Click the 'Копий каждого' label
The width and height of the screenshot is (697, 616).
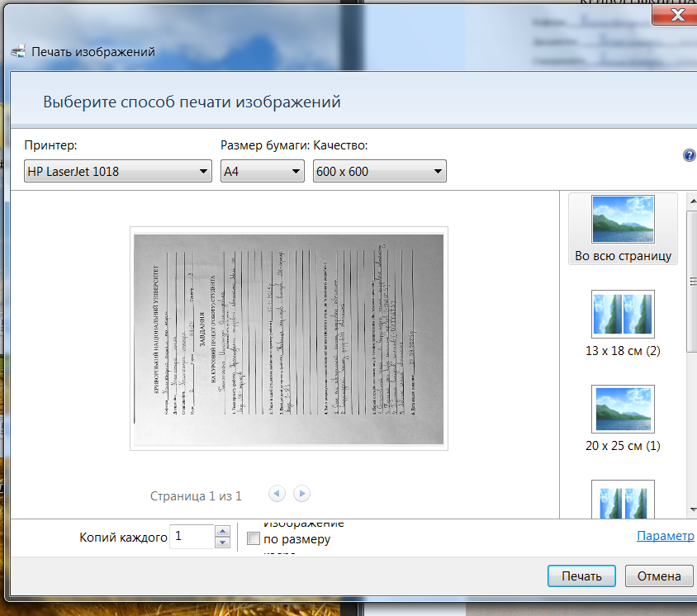click(x=123, y=538)
